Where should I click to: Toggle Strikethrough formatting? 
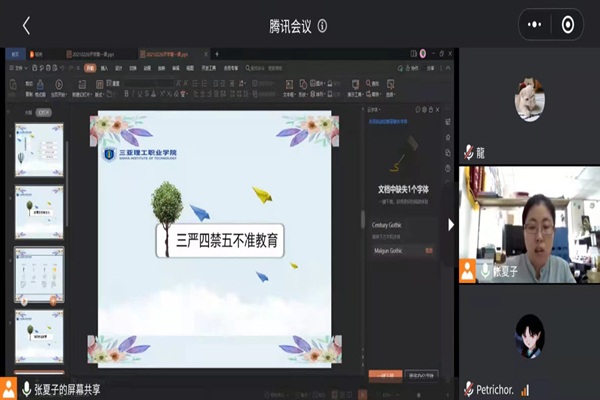coord(147,94)
